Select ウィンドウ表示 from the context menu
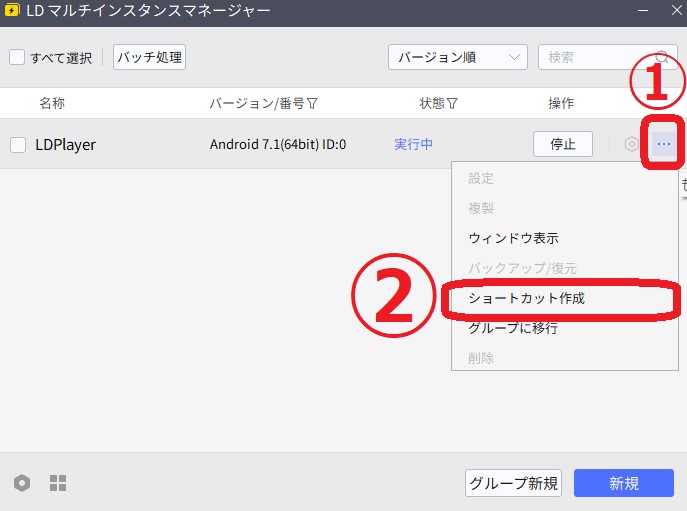Image resolution: width=687 pixels, height=511 pixels. tap(513, 238)
